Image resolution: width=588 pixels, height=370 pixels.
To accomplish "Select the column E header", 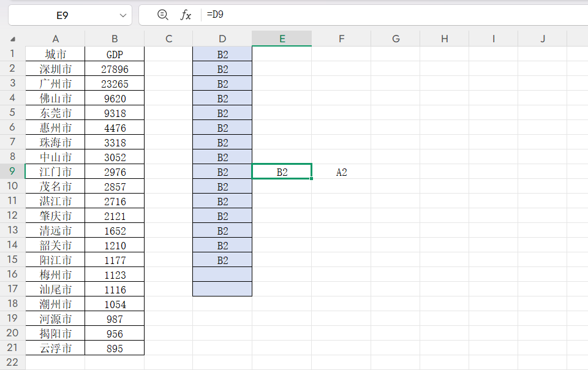I will 282,39.
